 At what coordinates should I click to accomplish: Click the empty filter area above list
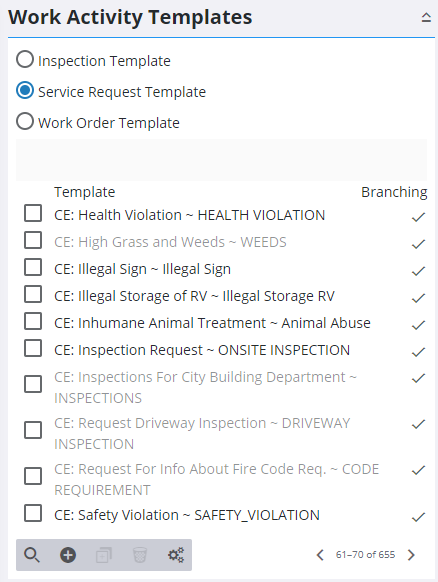[x=221, y=160]
